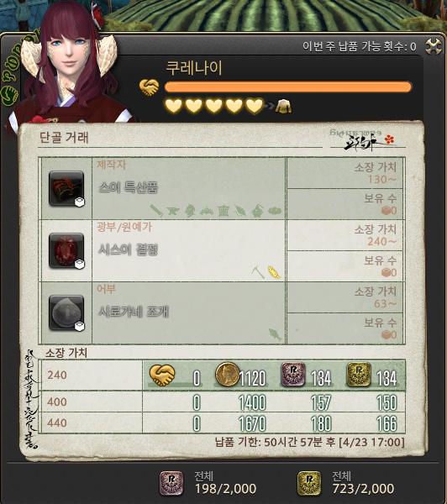Viewport: 447px width, 504px height.
Task: Click the yellow scrip icon showing 723/2,000
Action: 309,484
